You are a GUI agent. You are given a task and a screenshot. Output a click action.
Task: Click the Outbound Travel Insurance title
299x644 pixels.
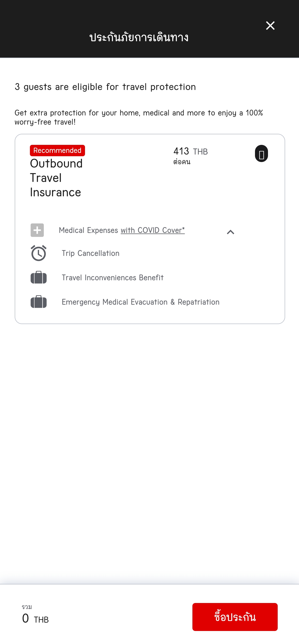click(56, 178)
